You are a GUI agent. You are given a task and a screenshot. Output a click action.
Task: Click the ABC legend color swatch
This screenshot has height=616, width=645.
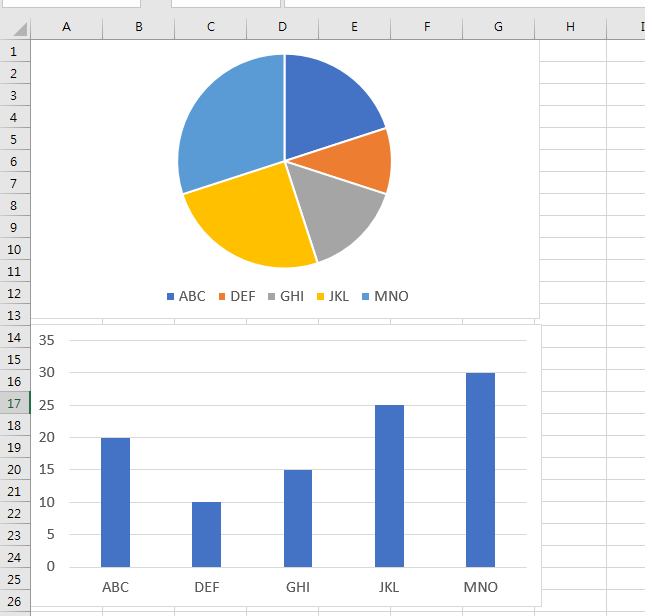click(170, 296)
